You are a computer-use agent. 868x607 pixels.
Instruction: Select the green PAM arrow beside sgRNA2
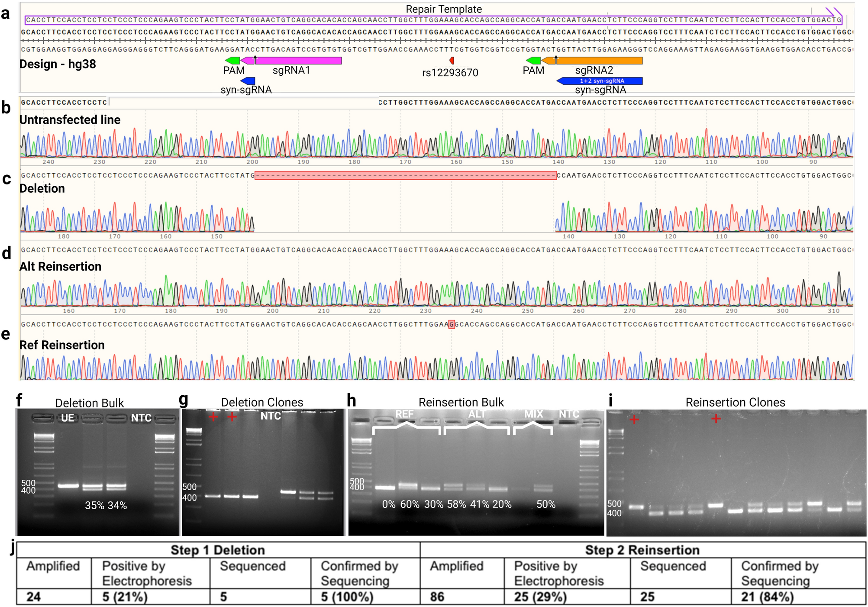pyautogui.click(x=533, y=61)
